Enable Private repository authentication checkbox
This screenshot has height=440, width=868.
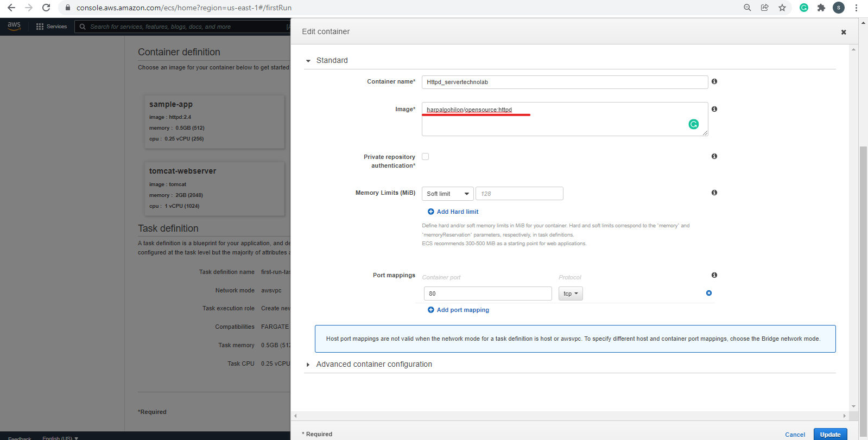coord(426,156)
